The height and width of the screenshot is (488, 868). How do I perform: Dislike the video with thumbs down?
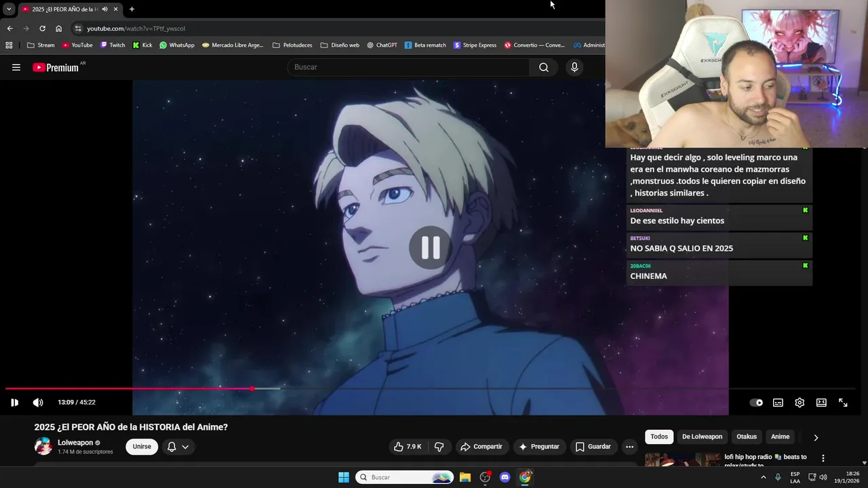(439, 447)
